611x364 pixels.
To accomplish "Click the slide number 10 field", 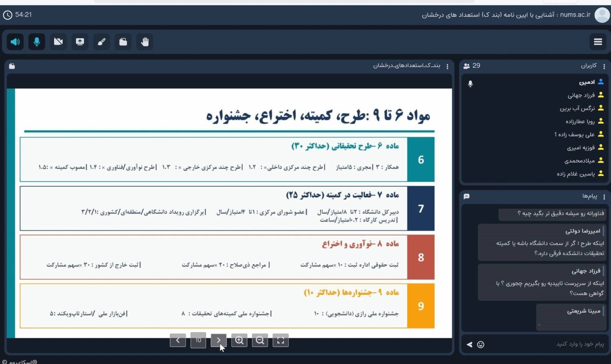I will coord(198,340).
